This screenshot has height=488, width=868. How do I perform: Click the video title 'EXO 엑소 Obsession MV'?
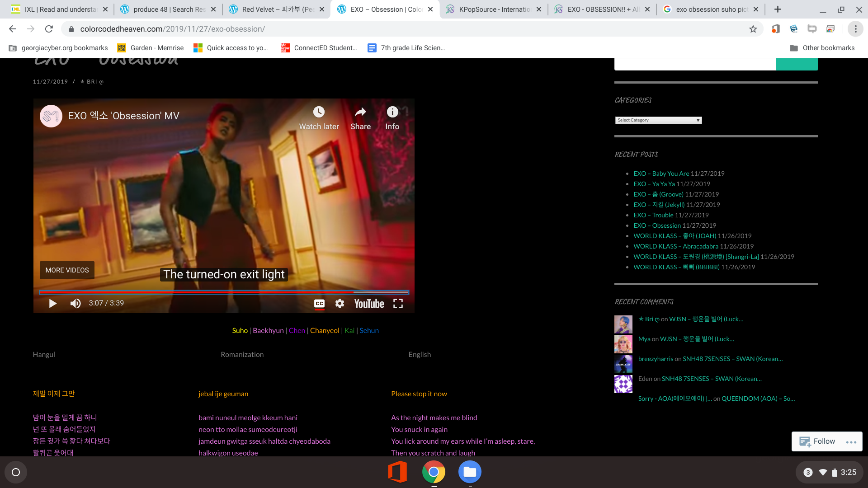coord(123,116)
